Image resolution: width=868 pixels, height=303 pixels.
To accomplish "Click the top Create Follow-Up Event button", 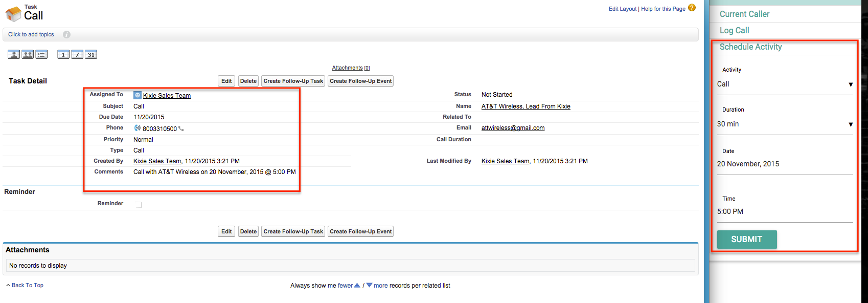I will coord(361,81).
